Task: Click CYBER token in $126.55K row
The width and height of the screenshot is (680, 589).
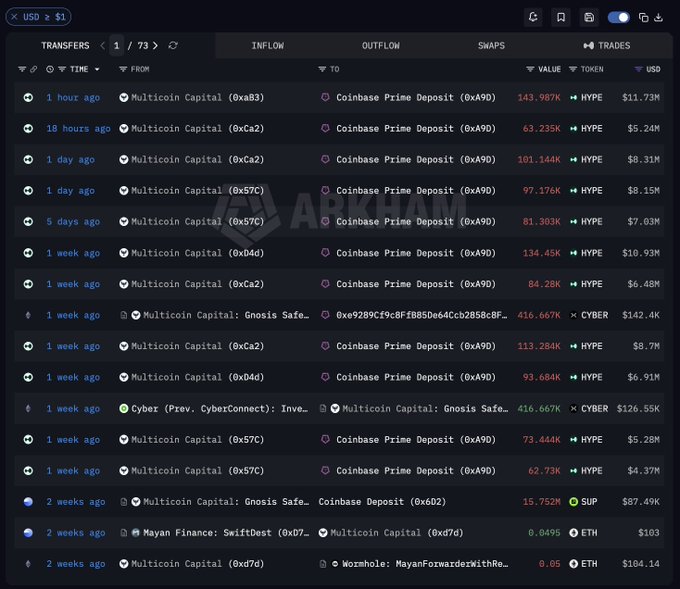Action: [594, 409]
